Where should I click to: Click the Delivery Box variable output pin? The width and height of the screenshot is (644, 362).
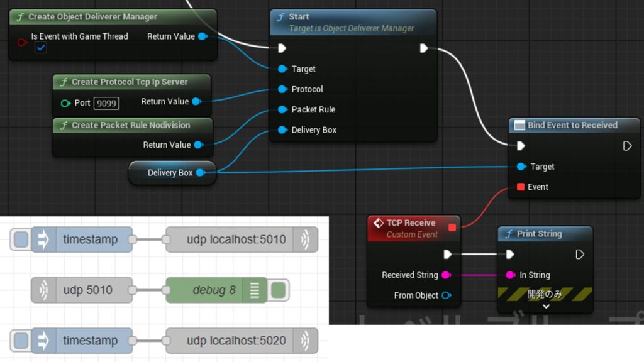200,173
